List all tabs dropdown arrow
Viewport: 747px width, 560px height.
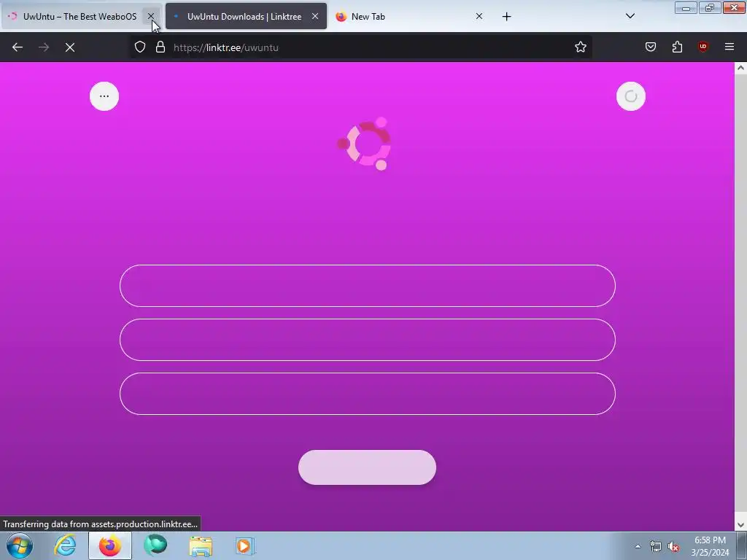point(630,16)
